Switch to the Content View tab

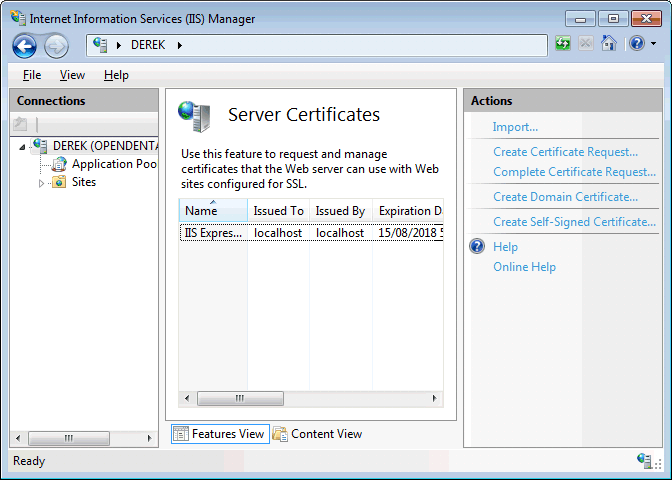coord(318,434)
